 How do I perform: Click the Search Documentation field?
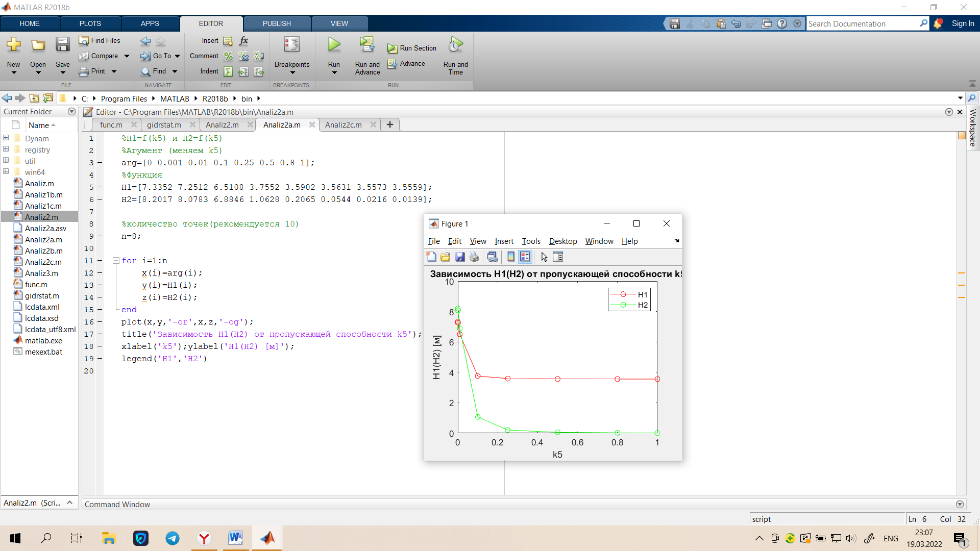(863, 23)
